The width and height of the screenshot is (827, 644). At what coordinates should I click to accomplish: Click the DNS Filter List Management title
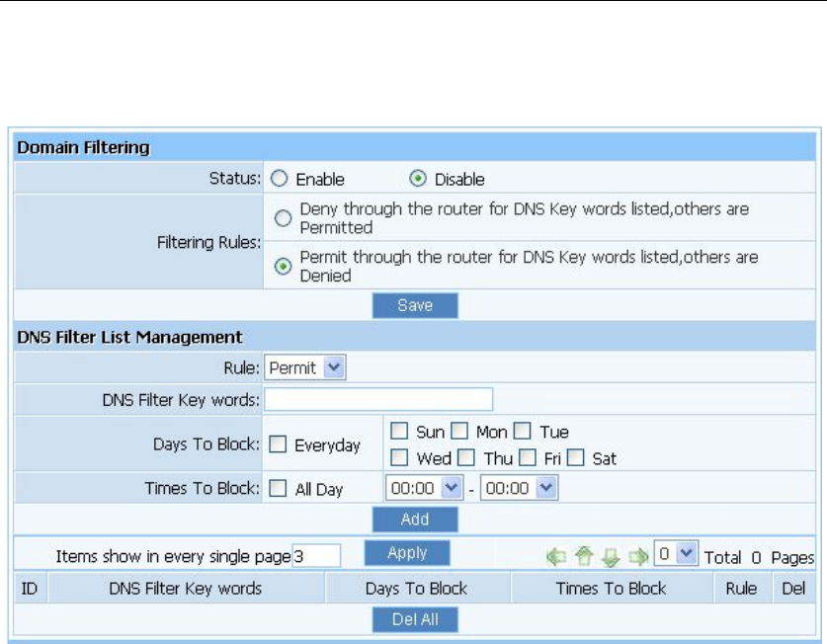(x=129, y=337)
